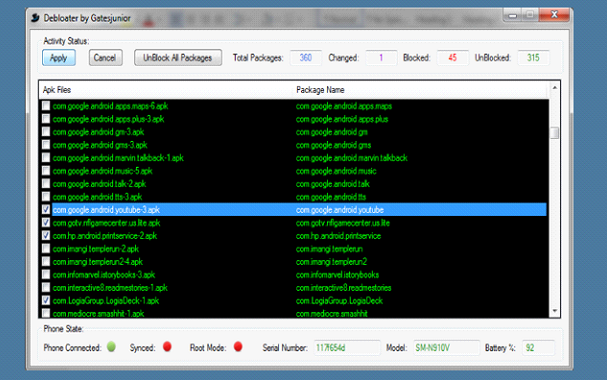Select the Battery % field
This screenshot has width=607, height=380.
(538, 348)
